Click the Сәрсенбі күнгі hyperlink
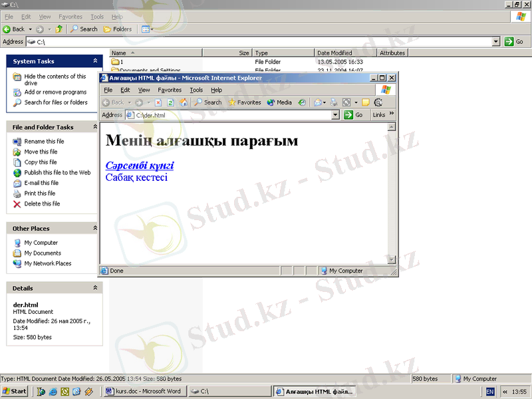The width and height of the screenshot is (532, 399). [x=140, y=165]
